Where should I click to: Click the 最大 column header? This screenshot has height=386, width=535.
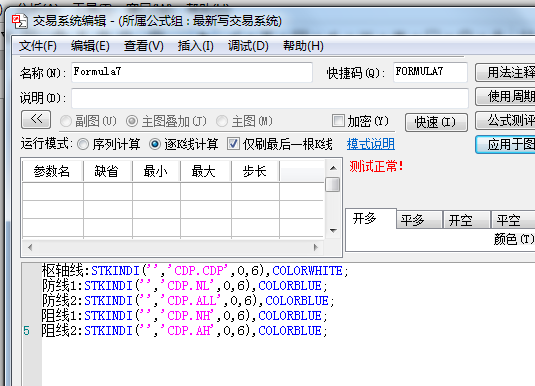(x=206, y=171)
